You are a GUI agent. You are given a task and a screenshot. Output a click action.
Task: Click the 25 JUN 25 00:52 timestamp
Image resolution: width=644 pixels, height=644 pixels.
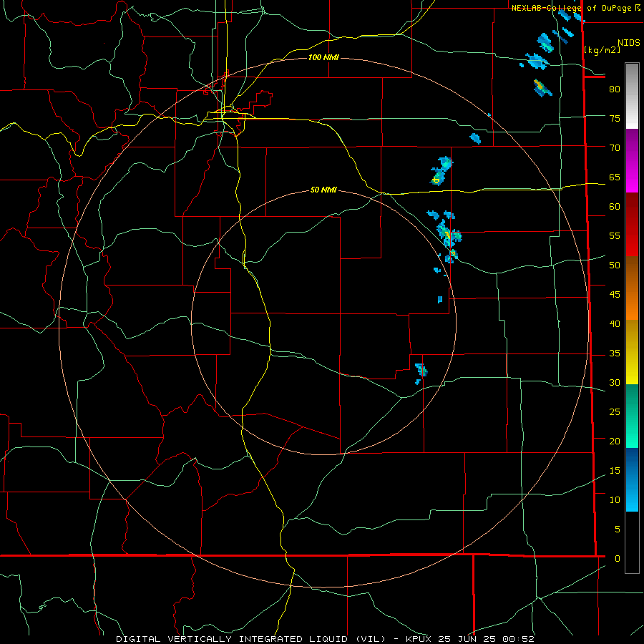click(x=487, y=639)
